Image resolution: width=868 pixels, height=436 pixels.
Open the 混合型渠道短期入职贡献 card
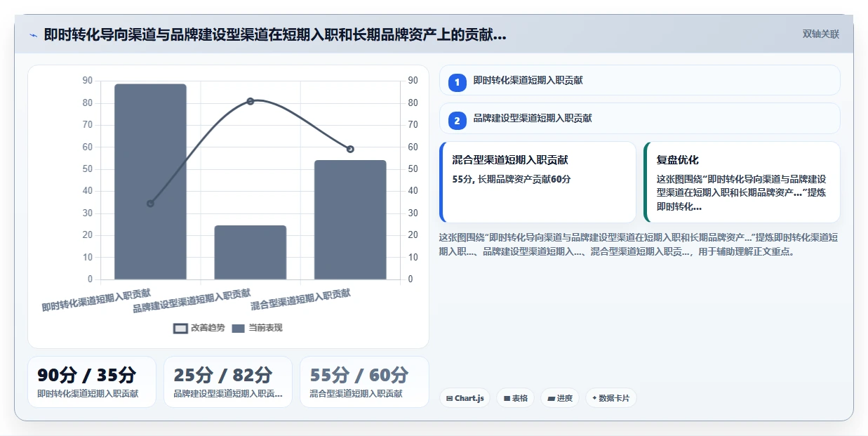(538, 182)
